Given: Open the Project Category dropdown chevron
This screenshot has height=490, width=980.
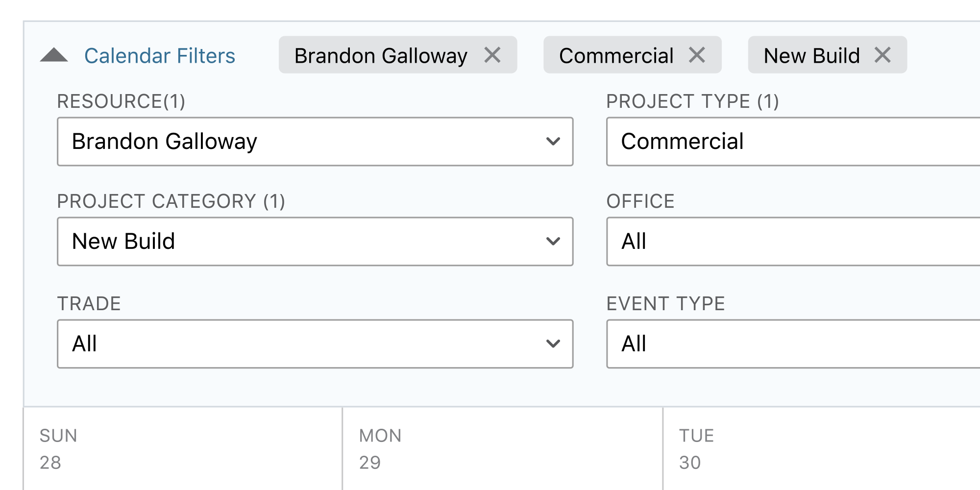Looking at the screenshot, I should pos(553,242).
